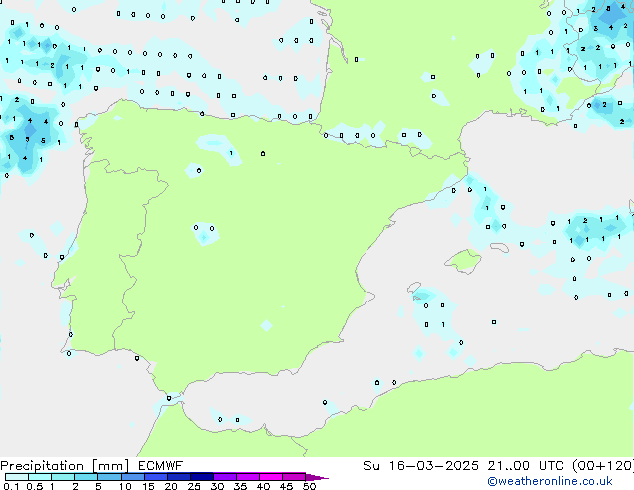Click the 0.1–0.5 mm legend color swatch
Viewport: 634px width, 490px height.
[x=17, y=477]
